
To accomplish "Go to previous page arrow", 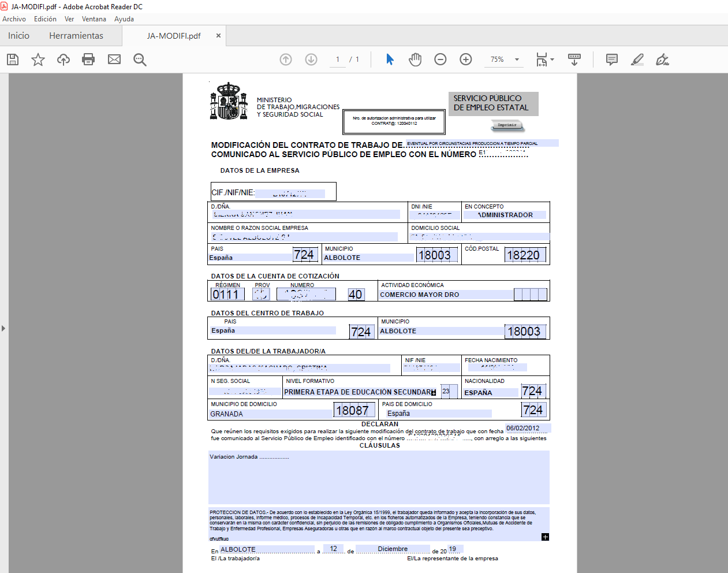I will pyautogui.click(x=286, y=59).
